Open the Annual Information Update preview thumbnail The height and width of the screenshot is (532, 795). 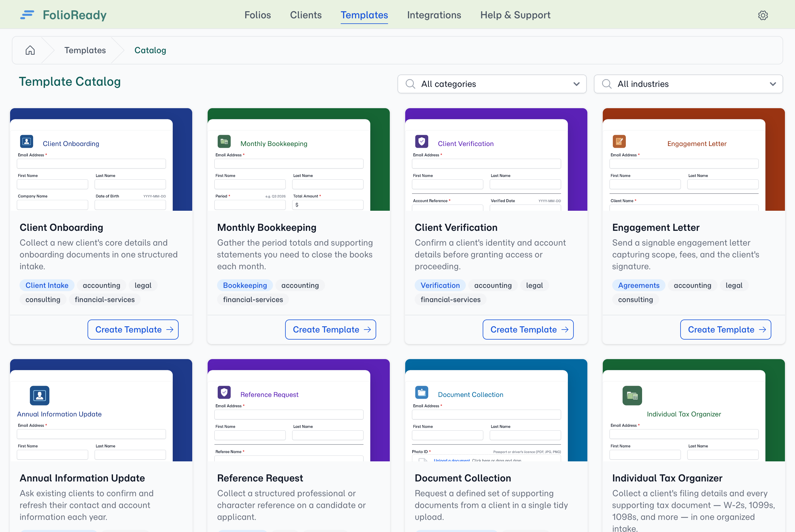(101, 410)
